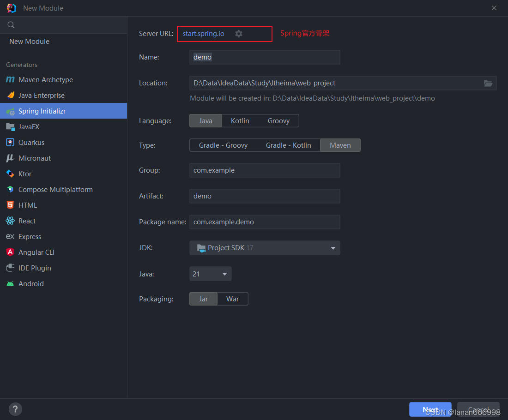
Task: Click the Android robot icon
Action: pyautogui.click(x=10, y=284)
